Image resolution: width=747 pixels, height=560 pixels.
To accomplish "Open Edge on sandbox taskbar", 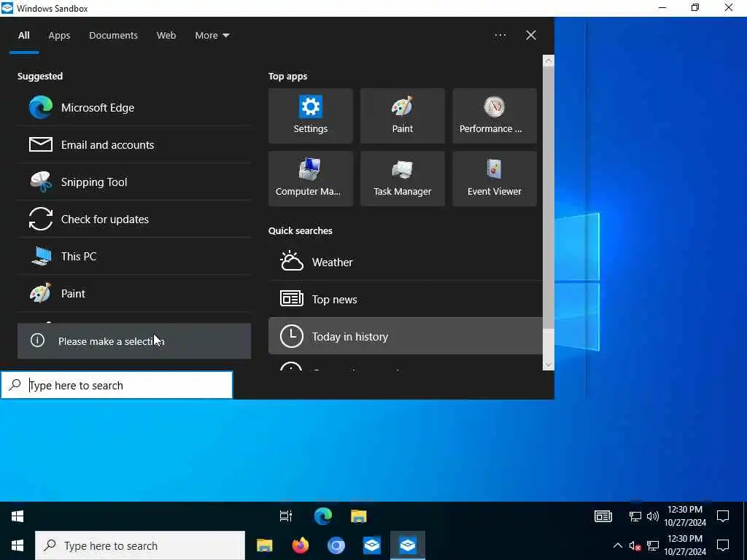I will pos(322,516).
